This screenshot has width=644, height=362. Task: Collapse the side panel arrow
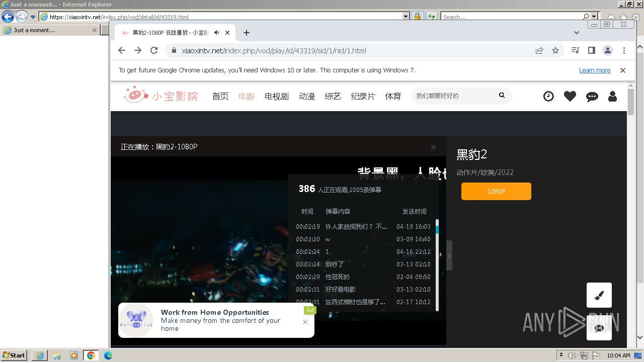(x=449, y=255)
